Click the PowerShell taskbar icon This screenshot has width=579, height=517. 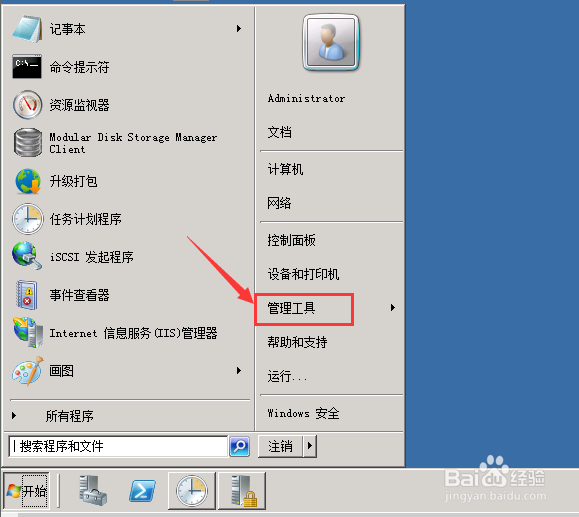coord(142,491)
